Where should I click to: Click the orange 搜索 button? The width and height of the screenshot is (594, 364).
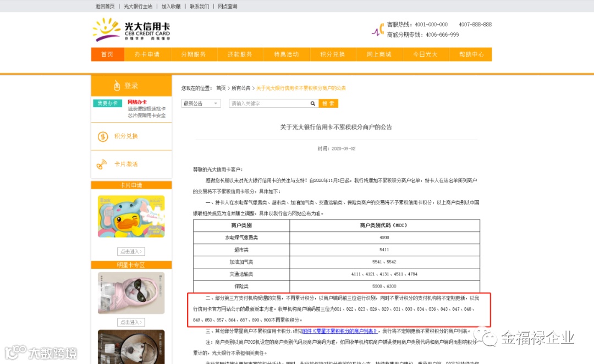coord(328,103)
